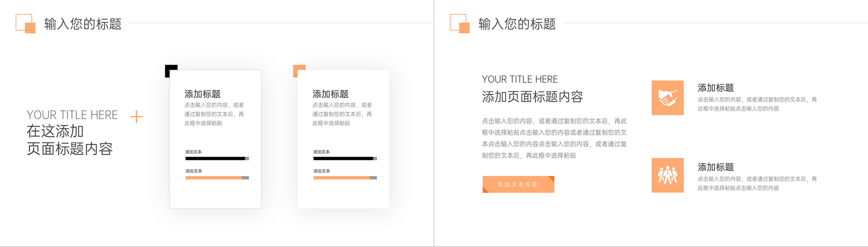Select the right slide header 输入您的标题
Screen dimensions: 868x247
click(x=517, y=24)
